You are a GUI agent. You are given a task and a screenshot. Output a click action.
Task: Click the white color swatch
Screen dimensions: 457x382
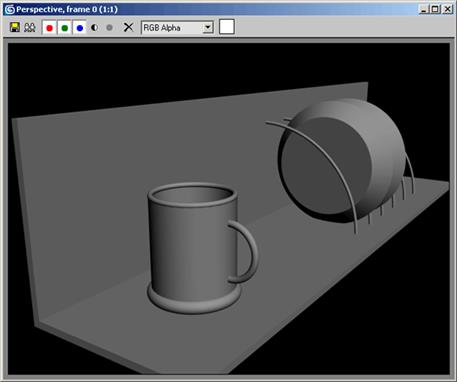pos(227,27)
